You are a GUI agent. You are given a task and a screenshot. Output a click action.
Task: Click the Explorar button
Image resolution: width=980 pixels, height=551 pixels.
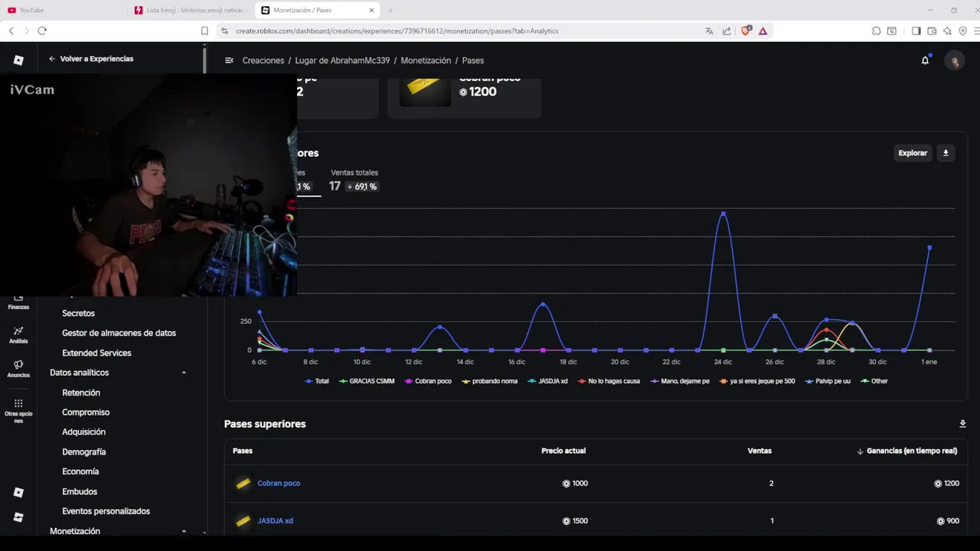(913, 153)
